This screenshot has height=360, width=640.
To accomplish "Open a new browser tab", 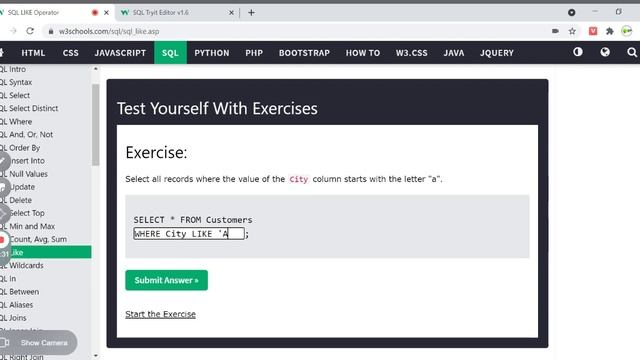I will pyautogui.click(x=251, y=13).
